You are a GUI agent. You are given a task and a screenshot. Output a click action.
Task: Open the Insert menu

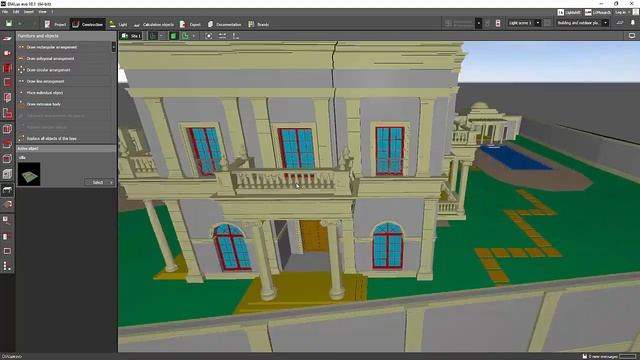(29, 12)
